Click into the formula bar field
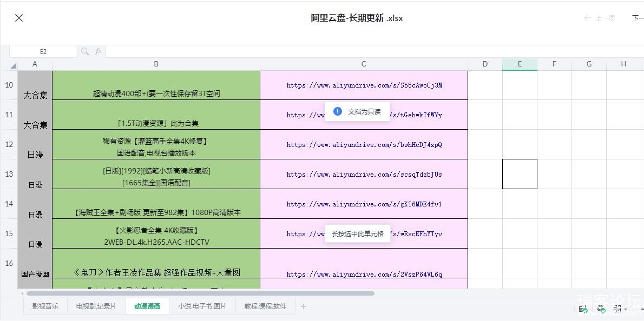This screenshot has width=644, height=321. click(374, 52)
